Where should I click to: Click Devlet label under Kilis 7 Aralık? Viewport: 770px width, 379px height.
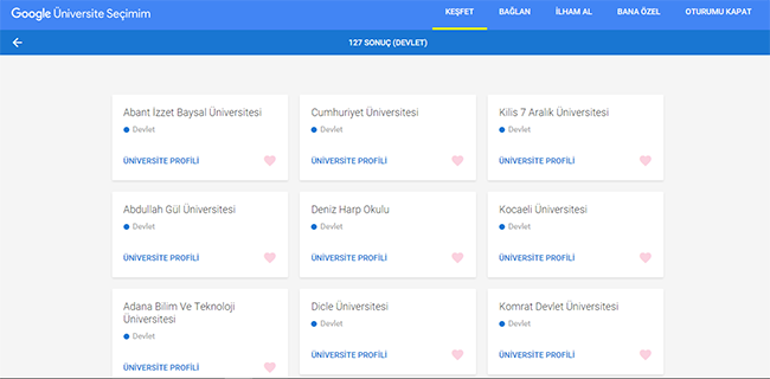coord(519,130)
